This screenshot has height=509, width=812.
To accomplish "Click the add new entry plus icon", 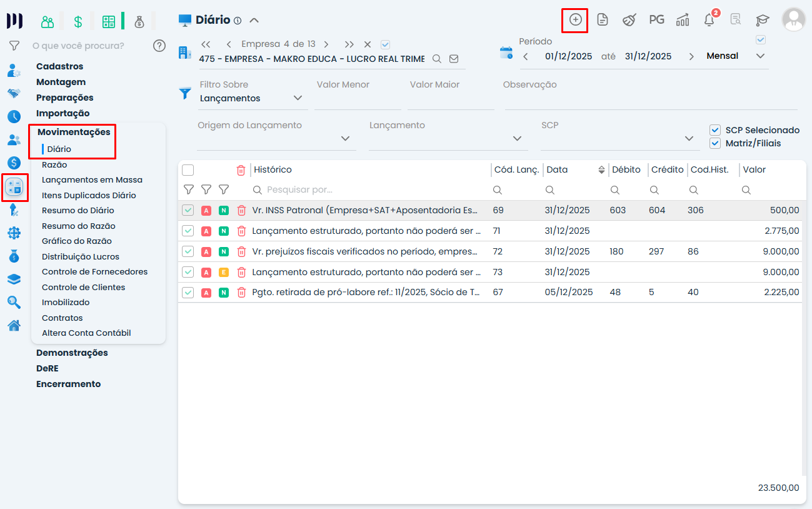I will pyautogui.click(x=575, y=20).
